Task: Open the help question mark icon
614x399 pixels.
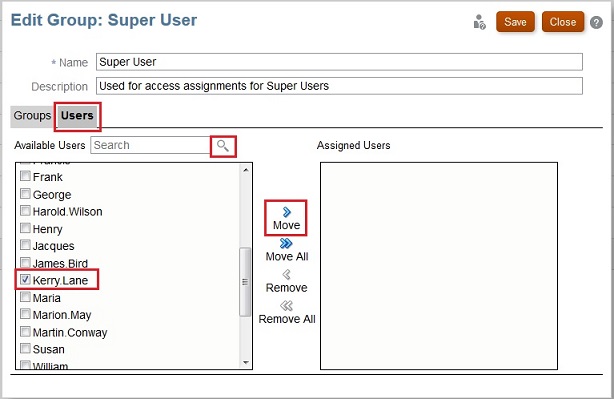Action: (596, 22)
